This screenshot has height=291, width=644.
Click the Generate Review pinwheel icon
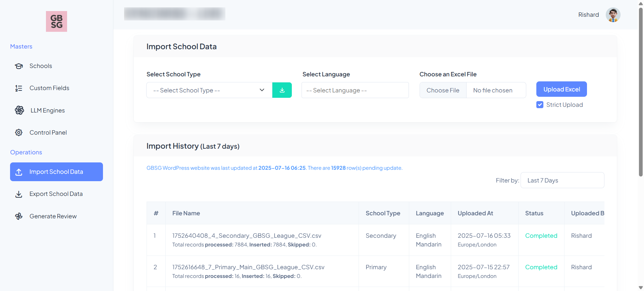[x=19, y=216]
